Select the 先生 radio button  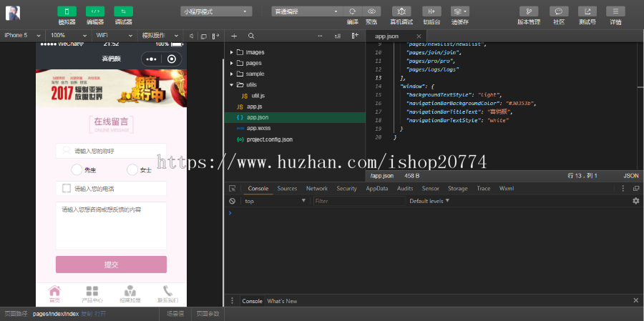[x=77, y=169]
